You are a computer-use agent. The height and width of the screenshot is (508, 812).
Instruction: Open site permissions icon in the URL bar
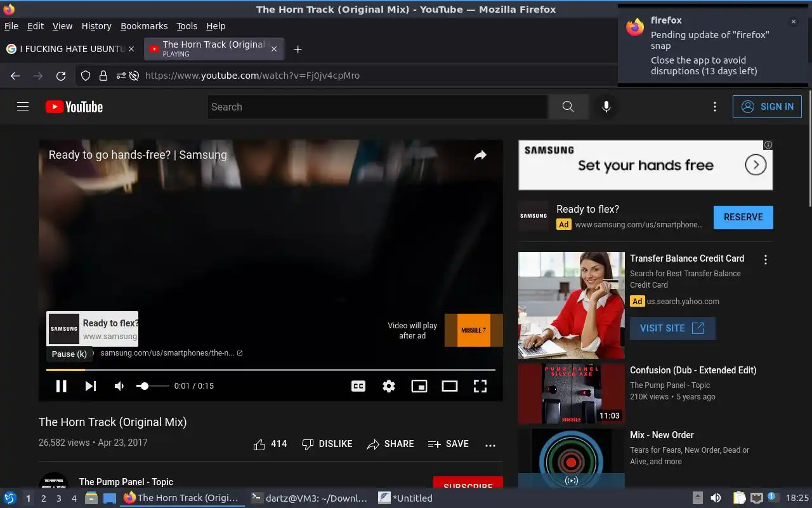(121, 76)
